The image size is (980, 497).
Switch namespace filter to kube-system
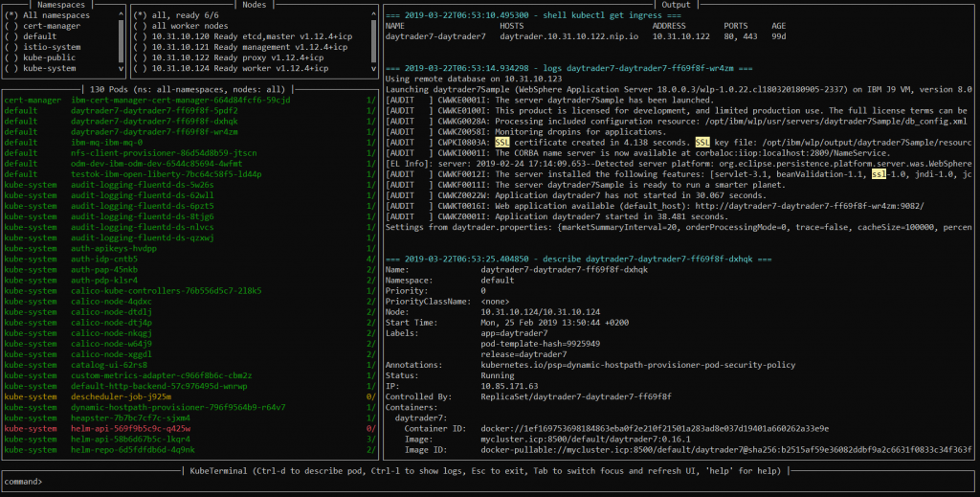pyautogui.click(x=48, y=68)
